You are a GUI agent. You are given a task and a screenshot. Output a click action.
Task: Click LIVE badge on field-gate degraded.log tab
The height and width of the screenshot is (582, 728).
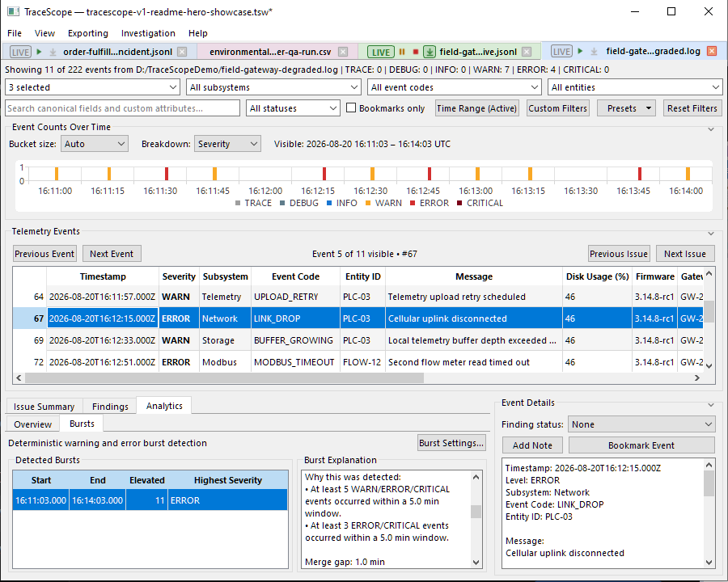[561, 51]
